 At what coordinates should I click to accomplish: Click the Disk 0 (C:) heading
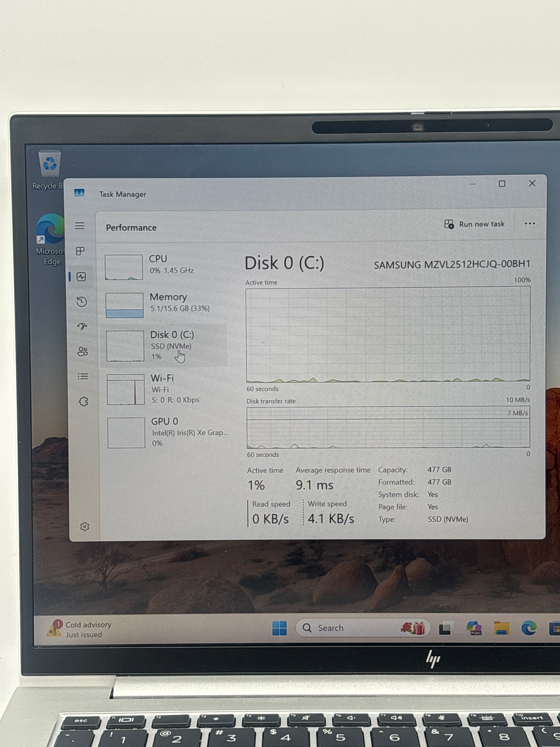click(284, 263)
